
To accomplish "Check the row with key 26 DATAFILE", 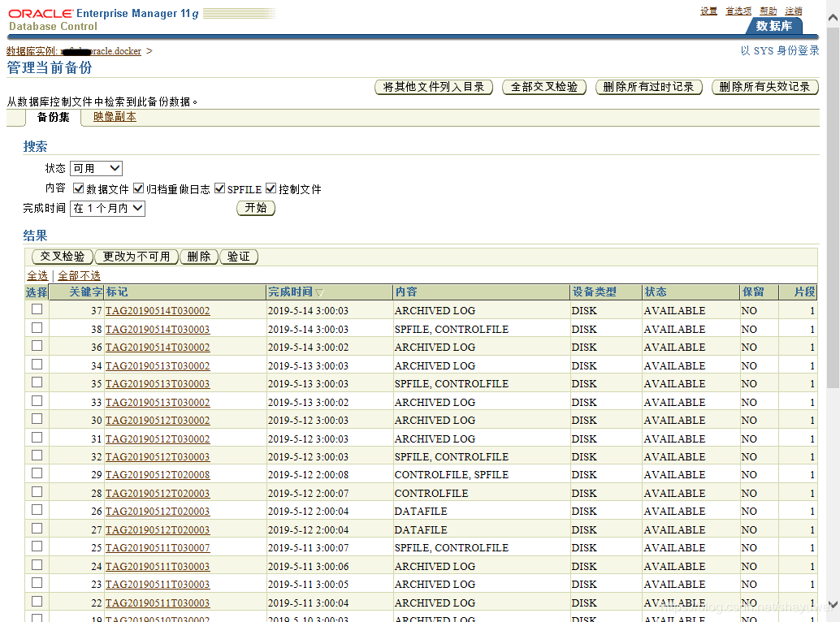I will [x=37, y=510].
